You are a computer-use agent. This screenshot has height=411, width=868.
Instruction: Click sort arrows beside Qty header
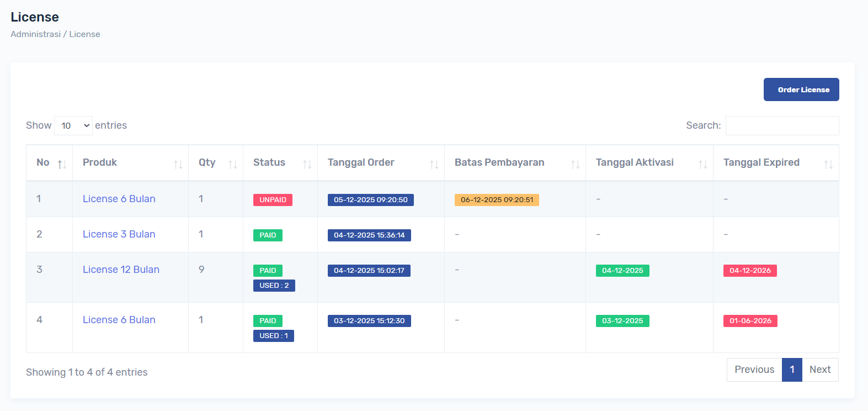[232, 164]
